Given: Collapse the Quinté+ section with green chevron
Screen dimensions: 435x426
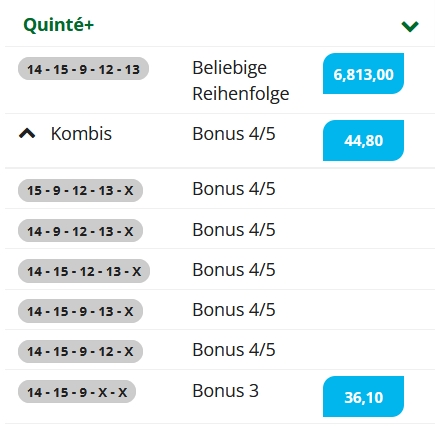Looking at the screenshot, I should pyautogui.click(x=410, y=26).
